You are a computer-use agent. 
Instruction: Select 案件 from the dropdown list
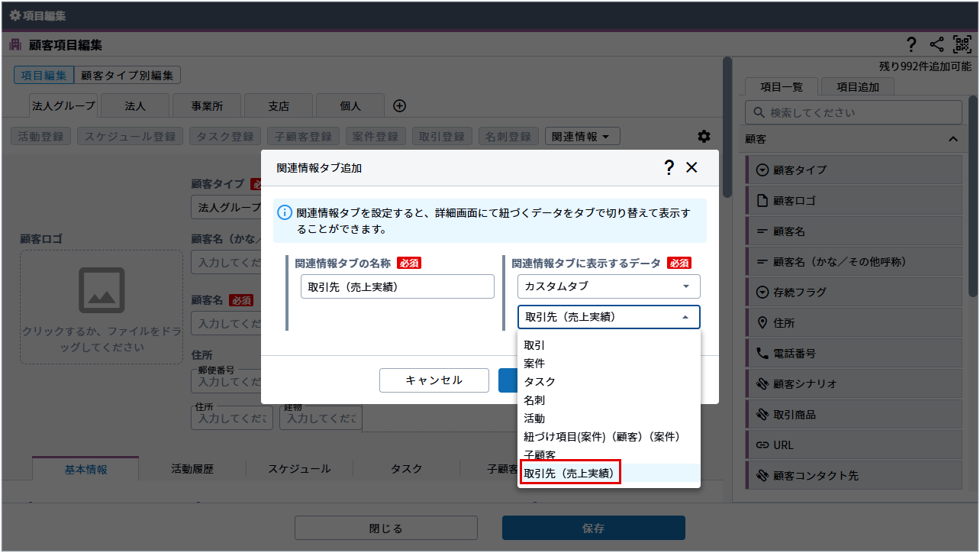tap(534, 364)
